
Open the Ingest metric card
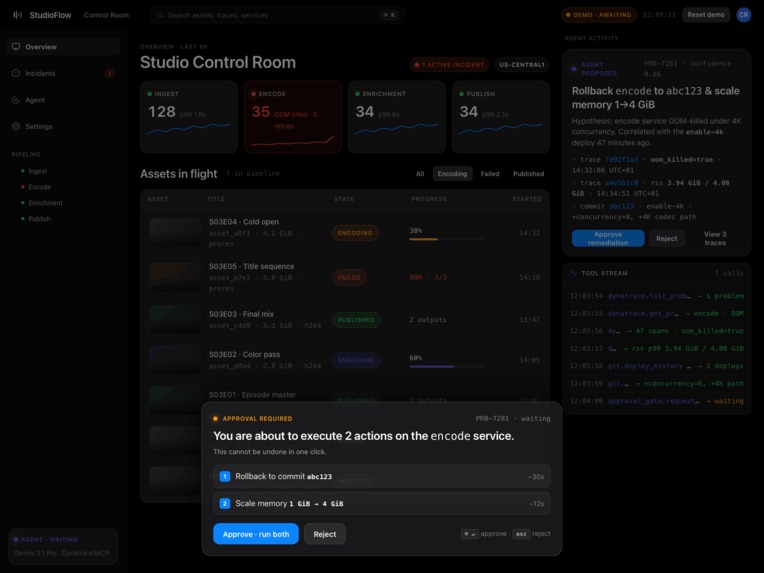pyautogui.click(x=189, y=117)
